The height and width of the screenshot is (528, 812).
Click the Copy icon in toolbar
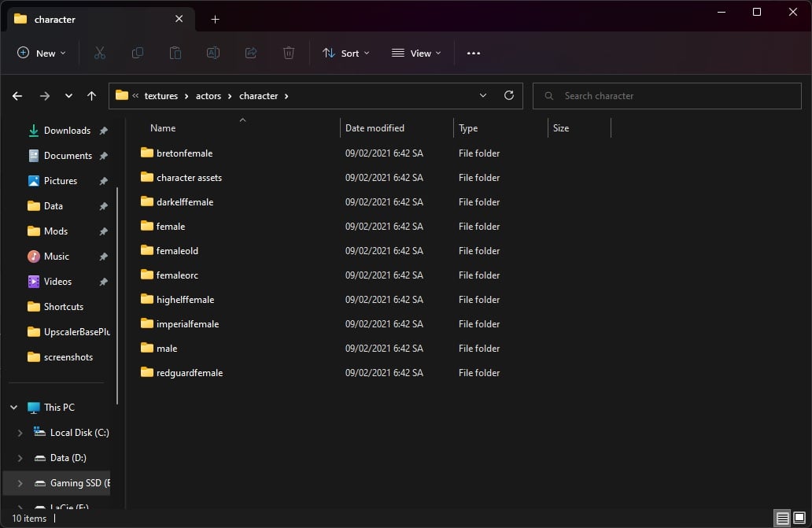tap(137, 53)
